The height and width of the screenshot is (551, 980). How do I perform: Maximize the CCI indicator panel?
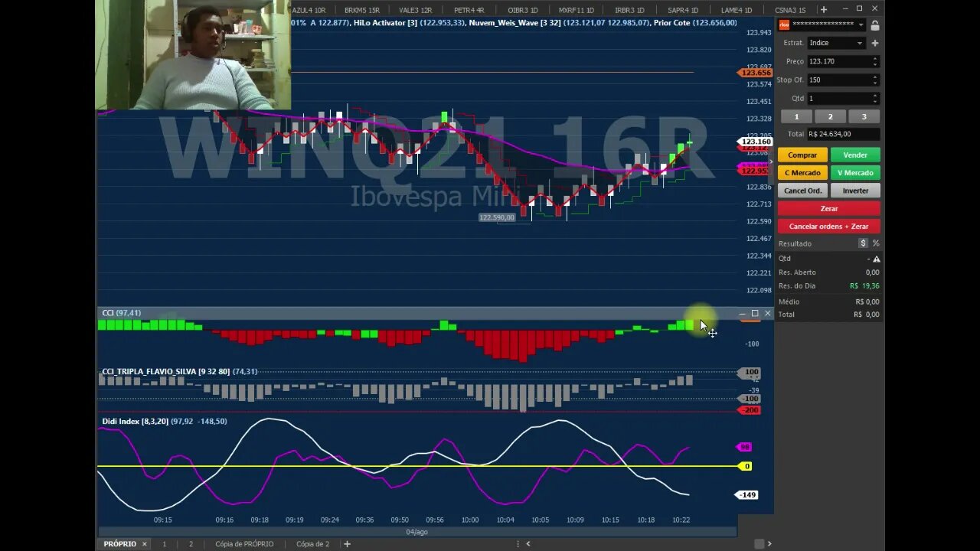click(x=755, y=314)
